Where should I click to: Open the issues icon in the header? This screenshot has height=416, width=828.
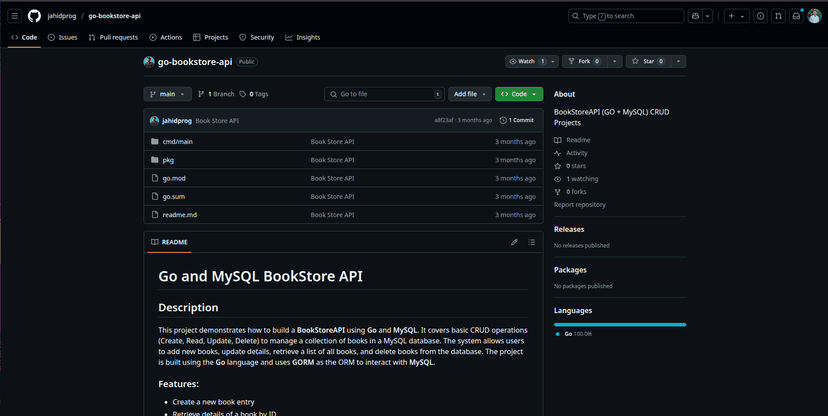(x=760, y=16)
